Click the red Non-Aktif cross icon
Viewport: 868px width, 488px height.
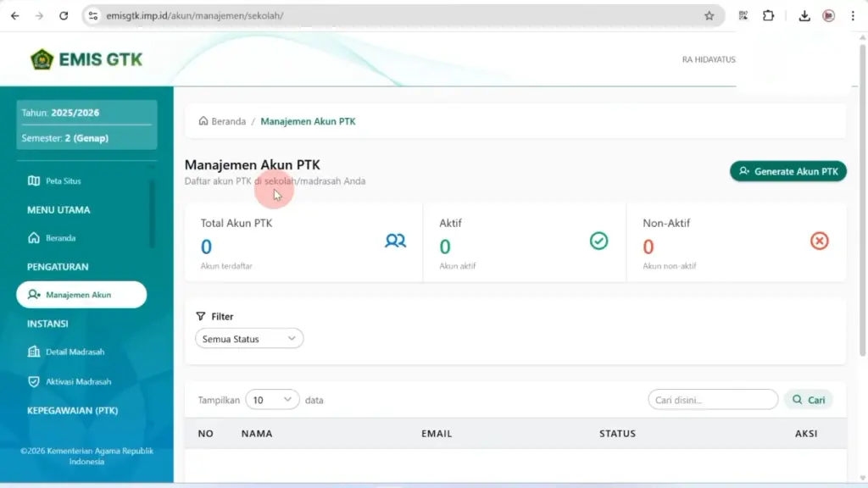tap(819, 241)
